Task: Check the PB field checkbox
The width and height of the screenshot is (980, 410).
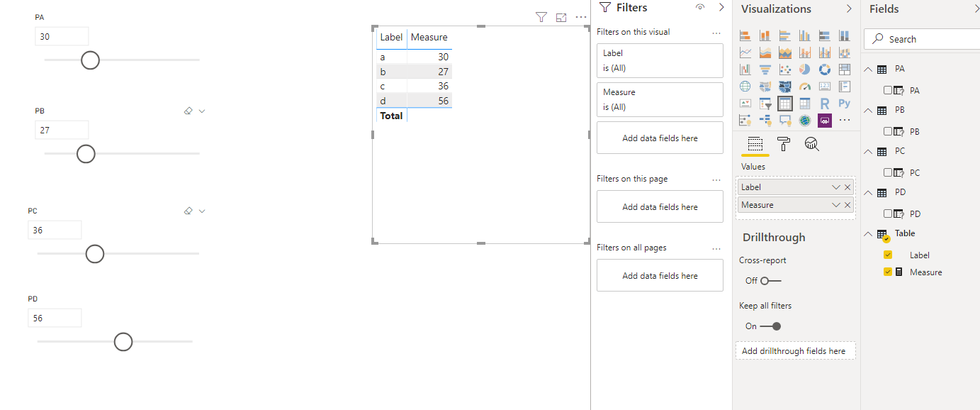Action: click(x=888, y=131)
